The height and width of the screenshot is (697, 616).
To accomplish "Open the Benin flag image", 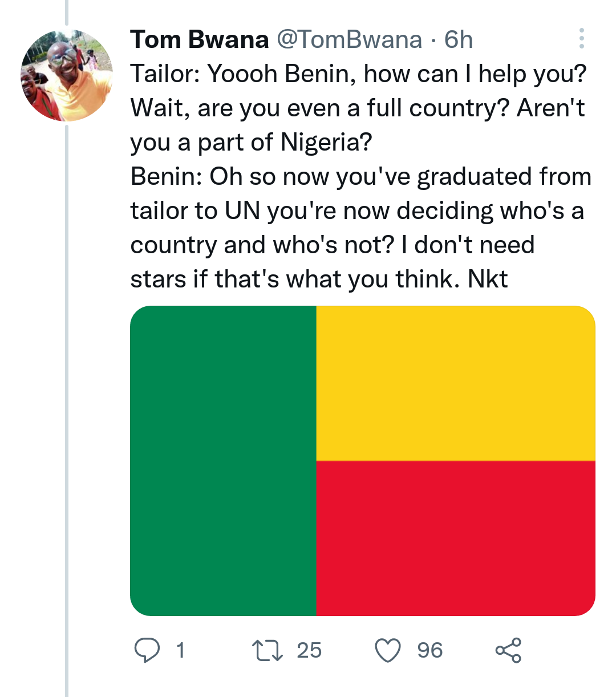I will [363, 461].
